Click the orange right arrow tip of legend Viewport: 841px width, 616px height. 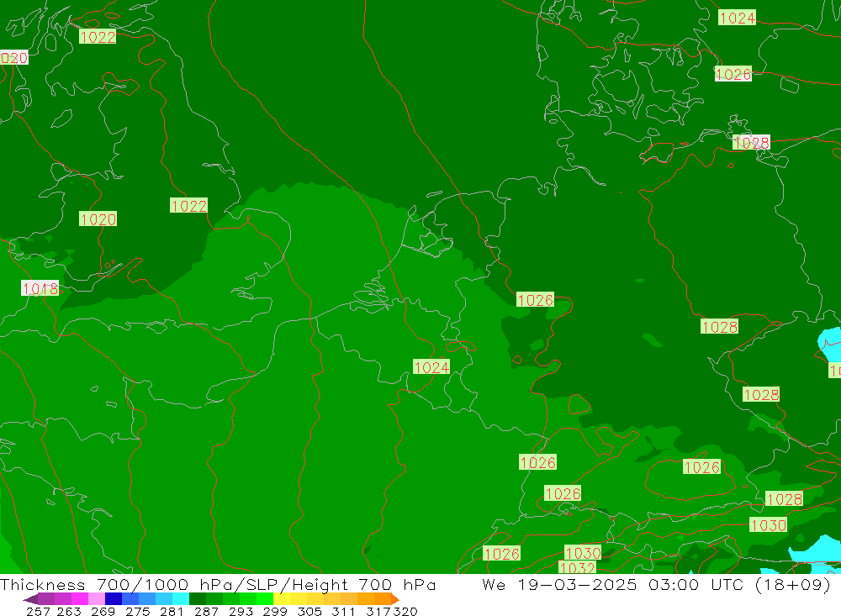tap(395, 599)
